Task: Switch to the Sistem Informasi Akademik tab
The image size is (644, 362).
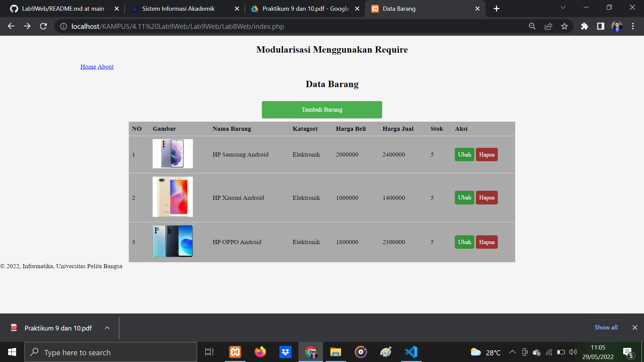Action: 178,8
